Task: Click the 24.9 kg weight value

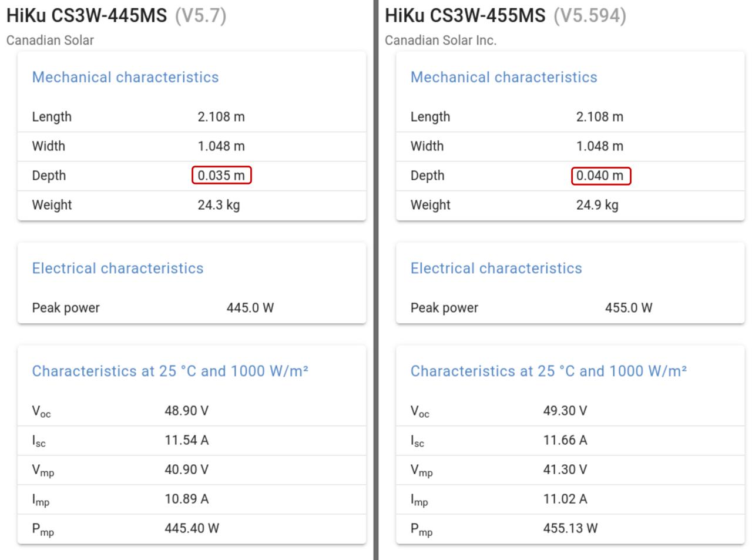Action: [597, 205]
